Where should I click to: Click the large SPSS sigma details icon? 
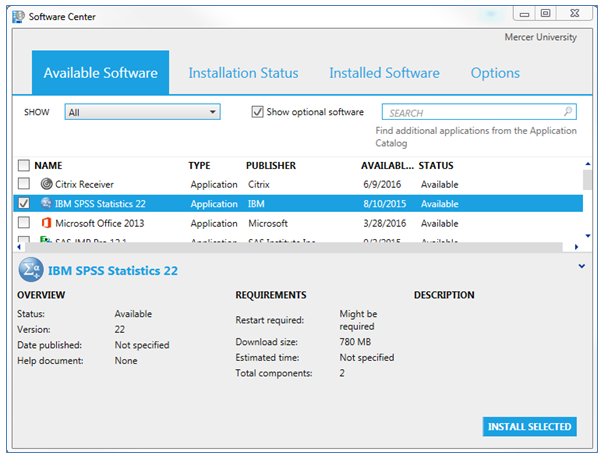click(31, 270)
